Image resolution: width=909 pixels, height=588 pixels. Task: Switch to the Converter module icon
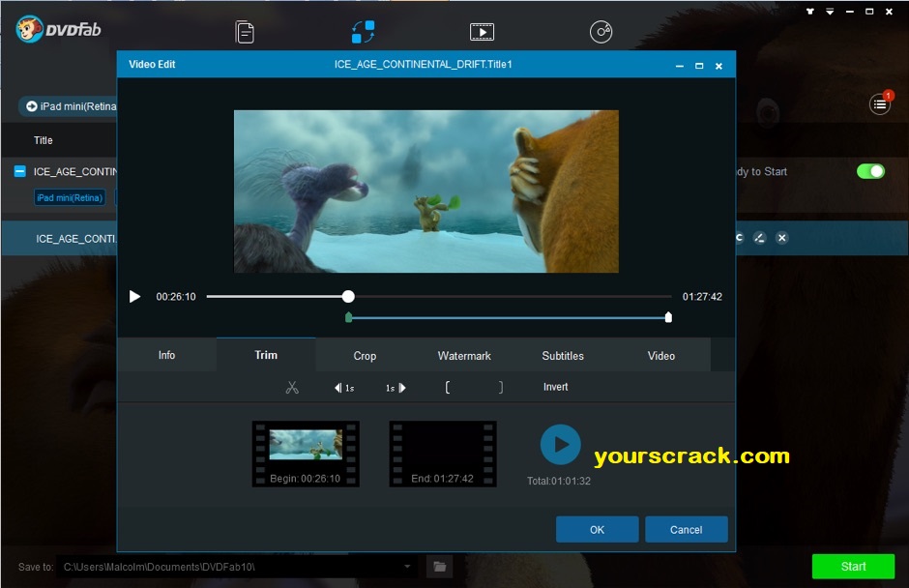pyautogui.click(x=363, y=32)
